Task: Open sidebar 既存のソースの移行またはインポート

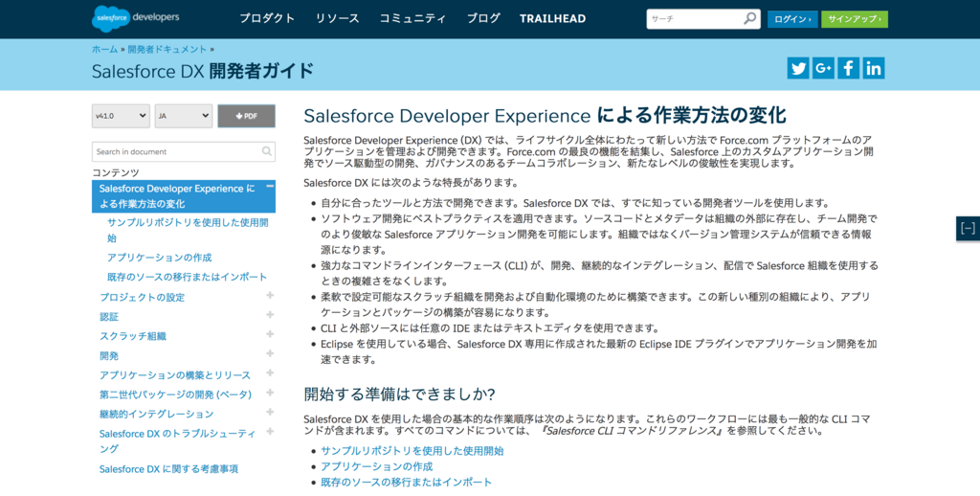Action: [187, 277]
